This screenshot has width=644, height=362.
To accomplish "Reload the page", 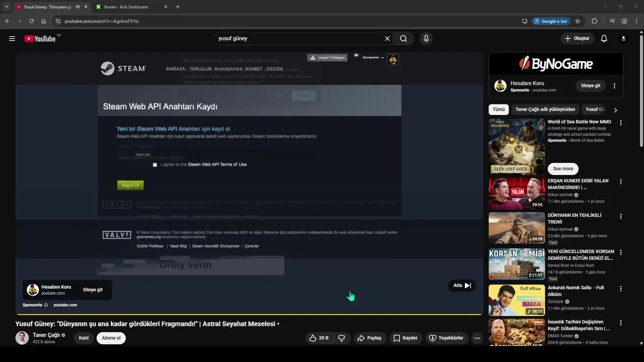I will [x=31, y=21].
